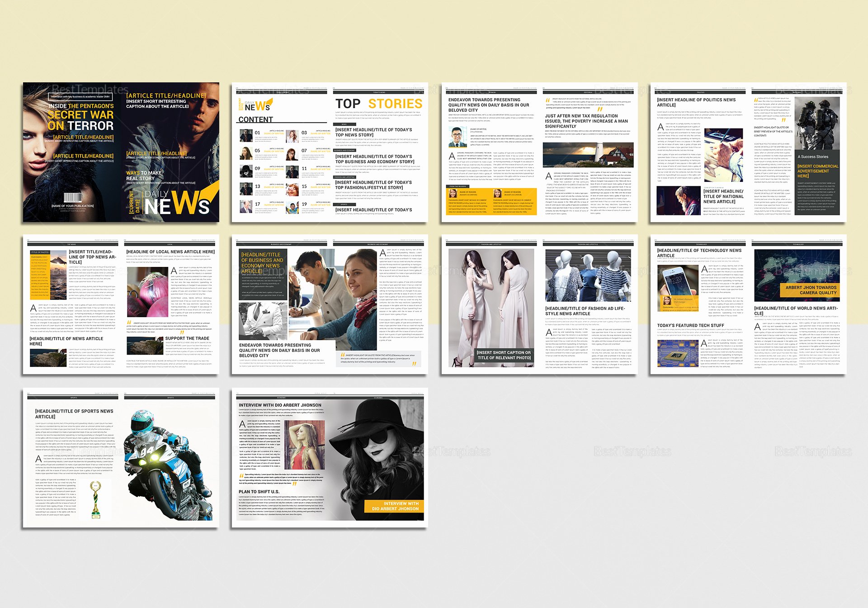Image resolution: width=868 pixels, height=608 pixels.
Task: Click the large Daily News logo on cover
Action: tap(176, 202)
